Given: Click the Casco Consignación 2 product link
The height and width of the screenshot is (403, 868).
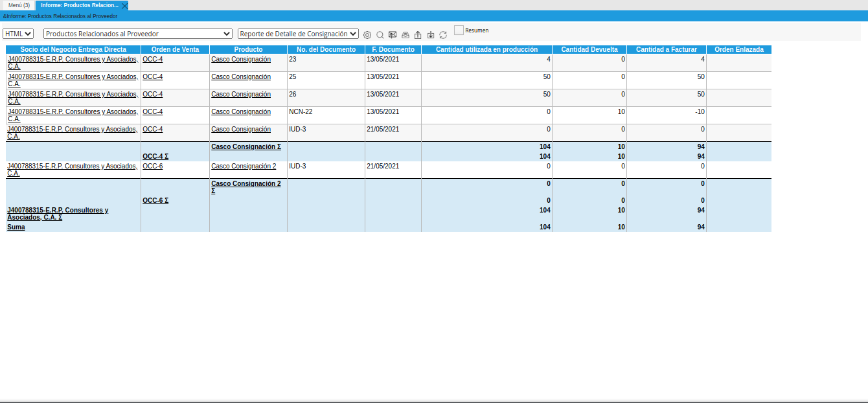Looking at the screenshot, I should point(244,166).
